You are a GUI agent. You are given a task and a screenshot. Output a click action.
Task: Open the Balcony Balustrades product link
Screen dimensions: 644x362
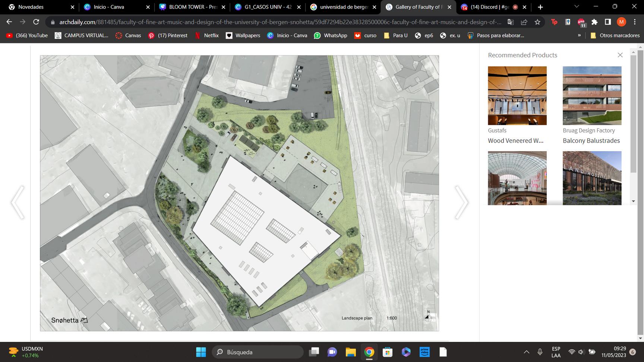[x=591, y=140]
